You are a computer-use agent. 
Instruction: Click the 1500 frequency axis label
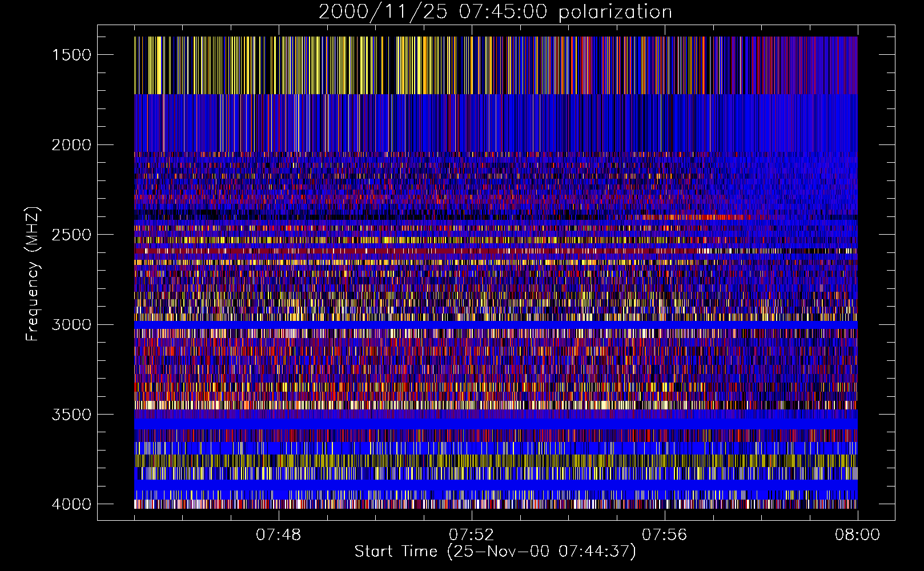[71, 55]
